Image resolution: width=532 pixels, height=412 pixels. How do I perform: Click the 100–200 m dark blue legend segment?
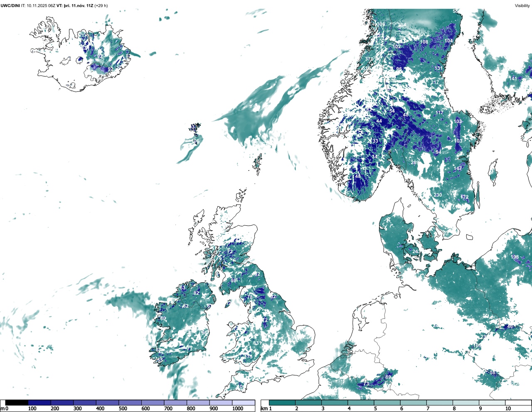(39, 402)
